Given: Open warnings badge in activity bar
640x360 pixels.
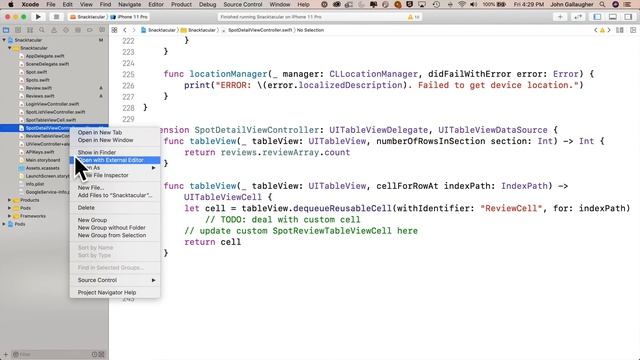Looking at the screenshot, I should [413, 17].
